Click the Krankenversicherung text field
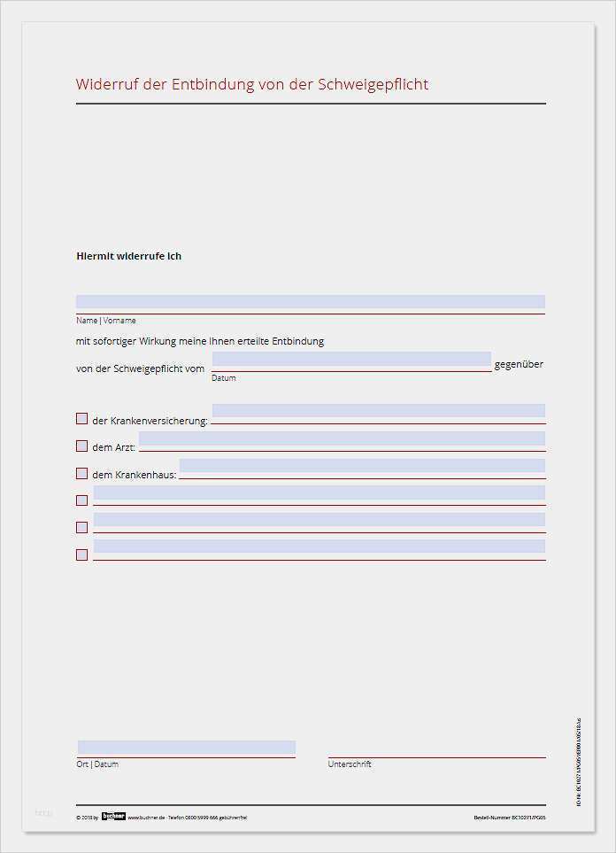Screen dimensions: 616x853 click(x=378, y=411)
